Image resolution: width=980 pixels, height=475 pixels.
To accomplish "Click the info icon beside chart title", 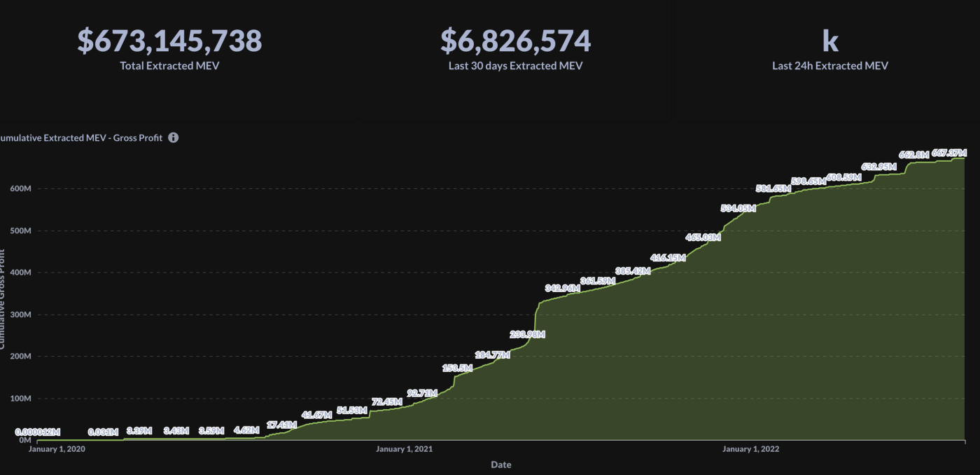I will click(174, 138).
